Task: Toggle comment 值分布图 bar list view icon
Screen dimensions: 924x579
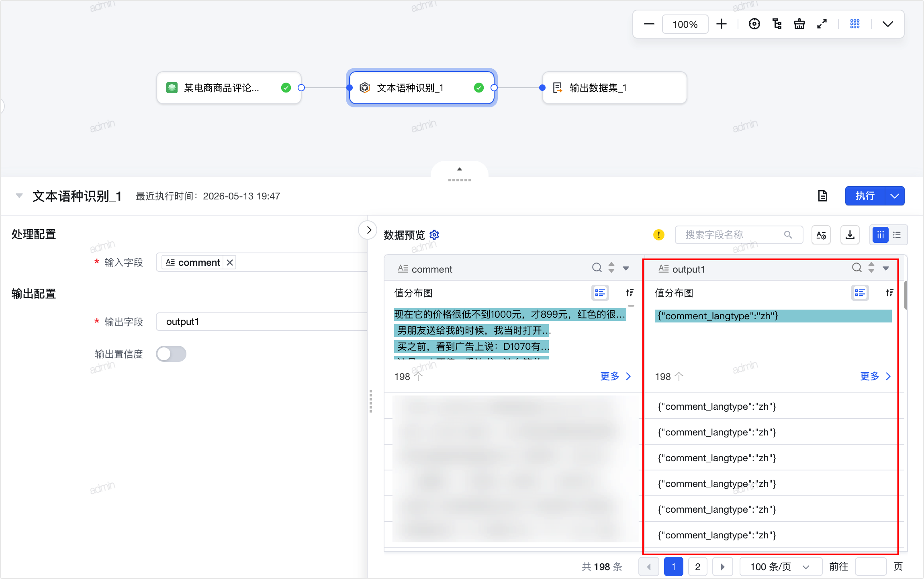Action: 600,293
